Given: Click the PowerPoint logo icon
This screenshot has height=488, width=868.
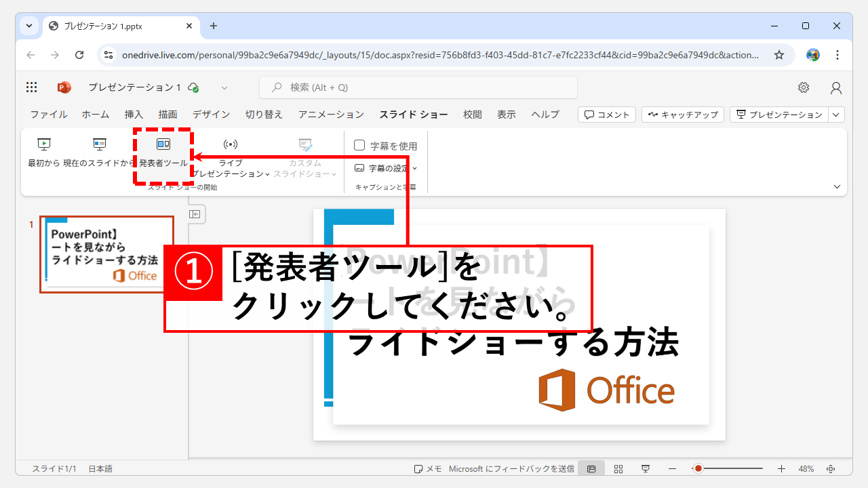Looking at the screenshot, I should [x=64, y=87].
